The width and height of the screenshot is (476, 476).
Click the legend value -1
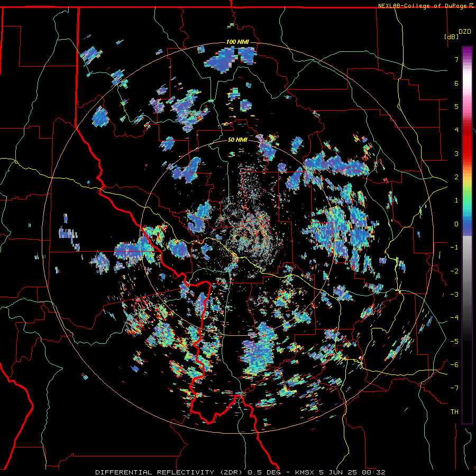(x=454, y=248)
